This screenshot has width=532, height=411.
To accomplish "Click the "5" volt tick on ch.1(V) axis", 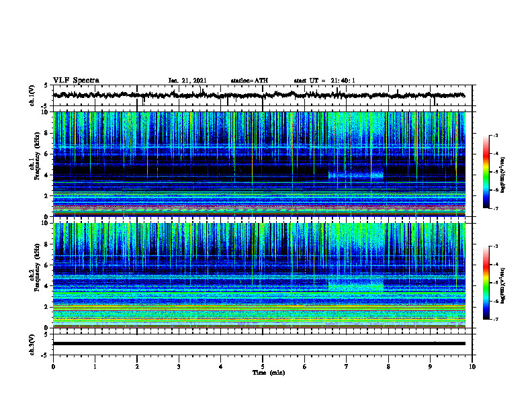I will 46,86.
